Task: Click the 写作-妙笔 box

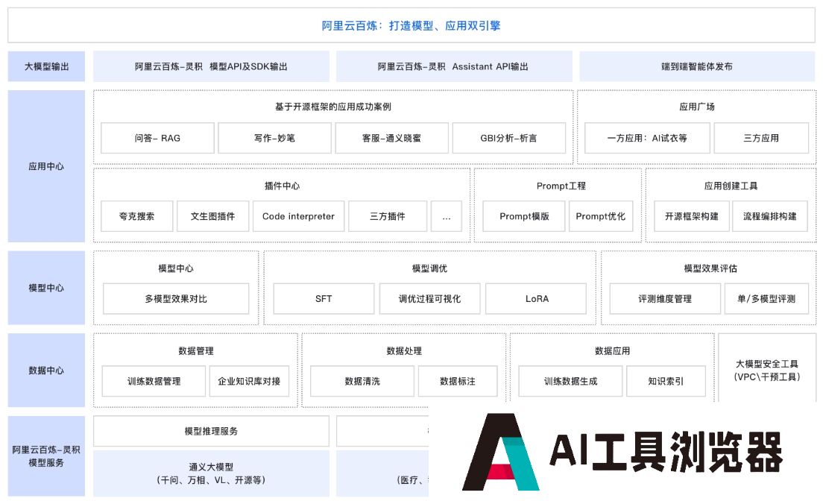Action: pyautogui.click(x=274, y=138)
